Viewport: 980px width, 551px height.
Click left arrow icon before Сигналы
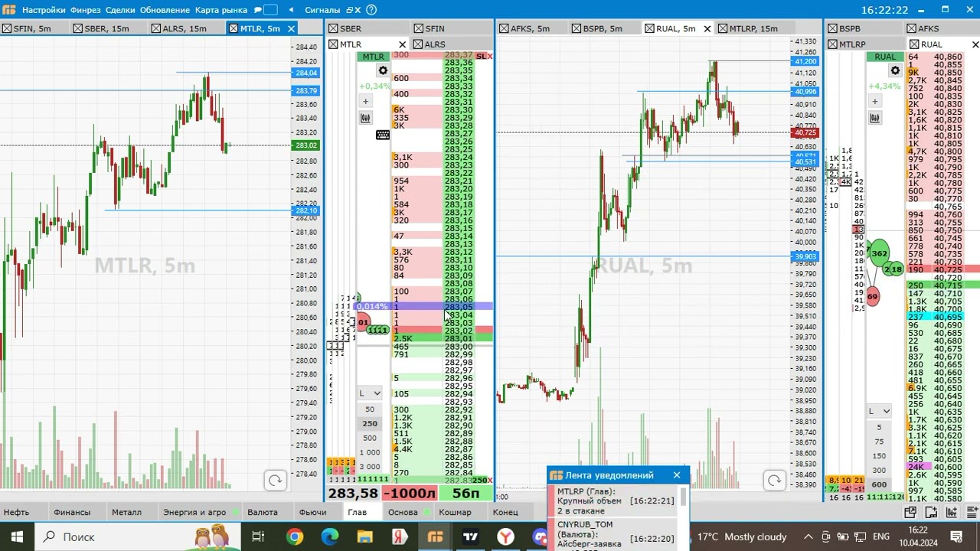(x=291, y=10)
